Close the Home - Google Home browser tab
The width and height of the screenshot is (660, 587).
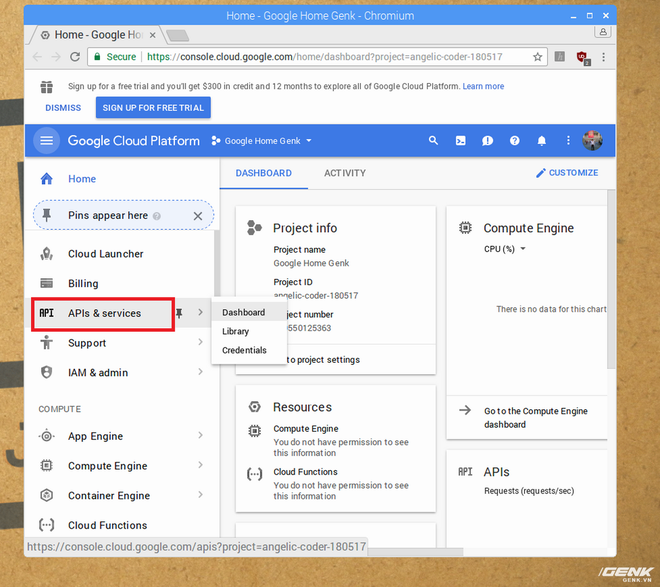pos(153,35)
